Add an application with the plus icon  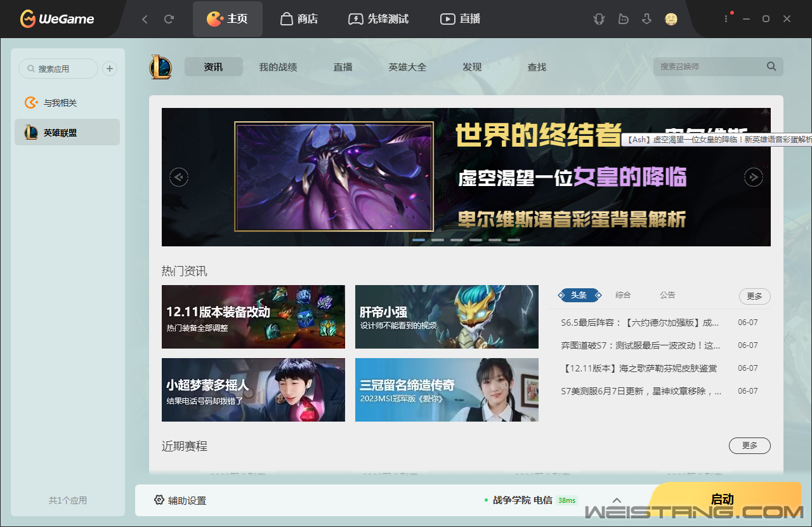pos(110,69)
